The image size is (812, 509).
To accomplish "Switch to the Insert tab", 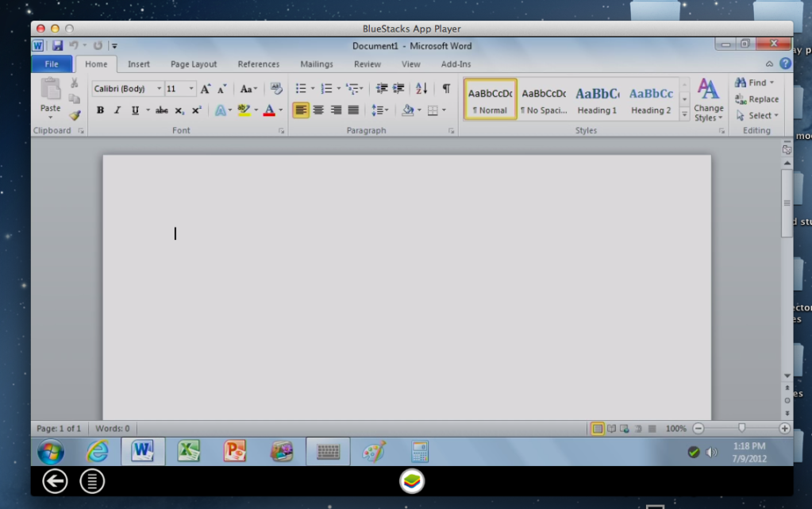I will coord(139,64).
